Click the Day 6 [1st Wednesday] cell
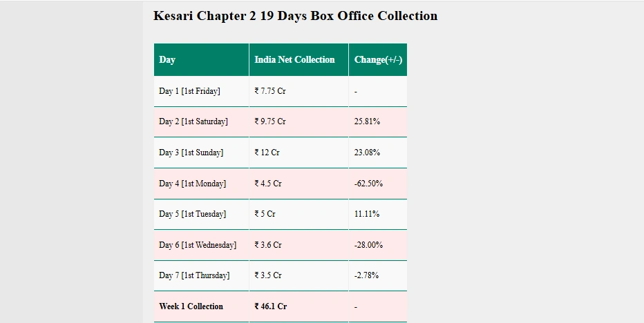The width and height of the screenshot is (644, 323). click(201, 245)
